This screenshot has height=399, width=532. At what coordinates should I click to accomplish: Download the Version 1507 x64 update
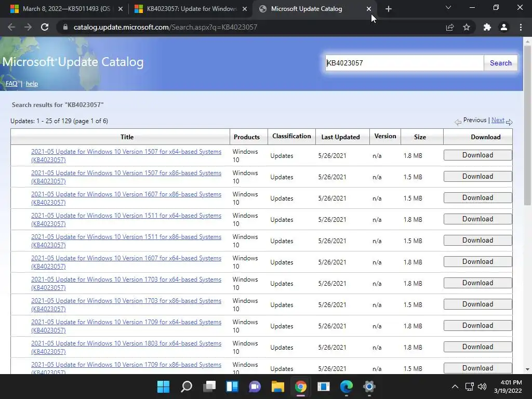478,155
